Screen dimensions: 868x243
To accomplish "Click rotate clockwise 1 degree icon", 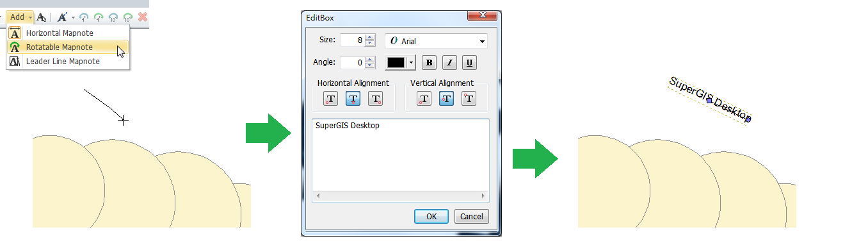I will [99, 17].
